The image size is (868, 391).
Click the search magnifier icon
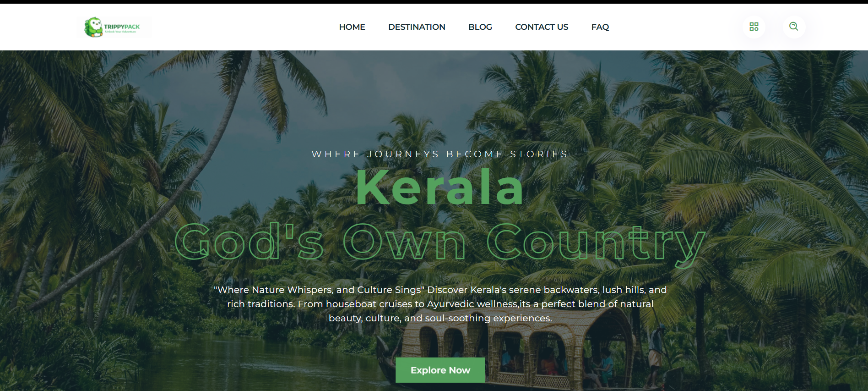coord(793,27)
